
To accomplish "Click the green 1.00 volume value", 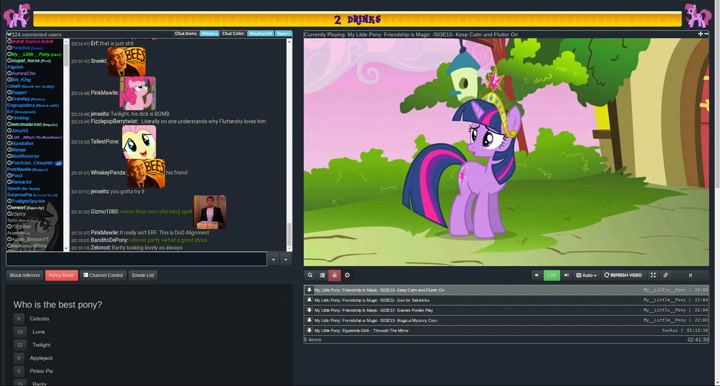I will click(551, 275).
